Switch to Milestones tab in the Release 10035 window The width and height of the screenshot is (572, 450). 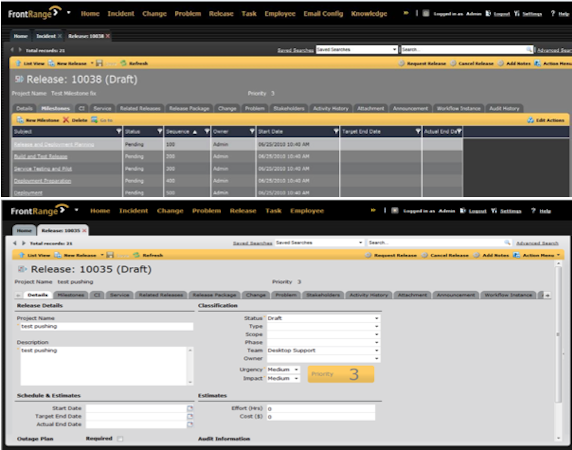pyautogui.click(x=71, y=295)
